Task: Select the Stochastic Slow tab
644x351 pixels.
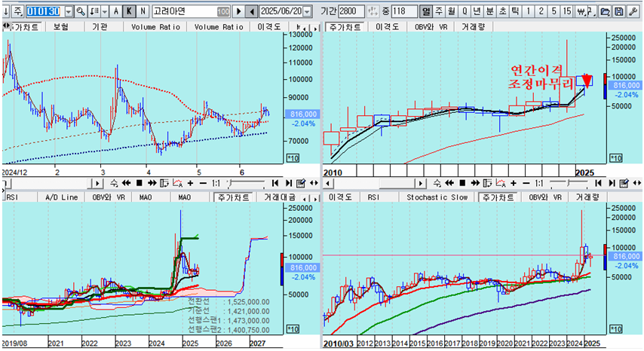Action: 438,197
